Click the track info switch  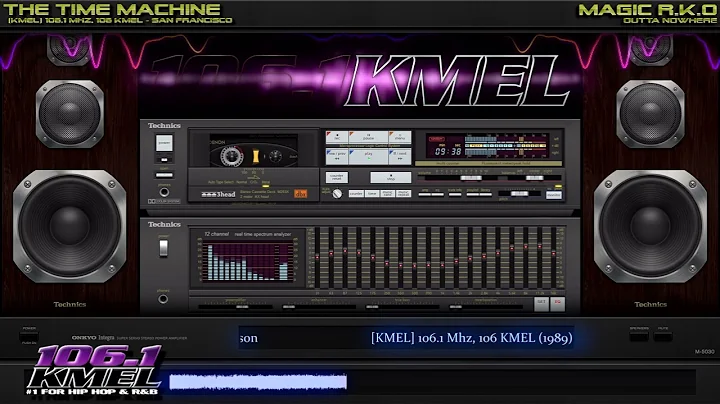(x=455, y=195)
